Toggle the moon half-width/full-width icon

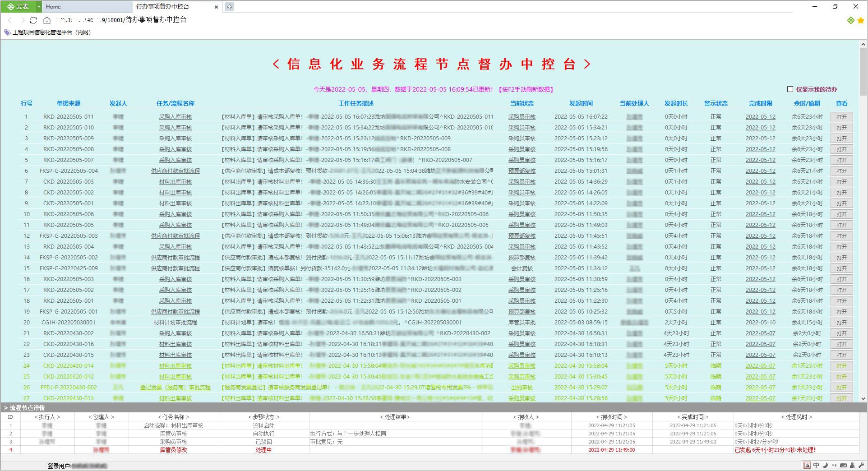pos(825,465)
